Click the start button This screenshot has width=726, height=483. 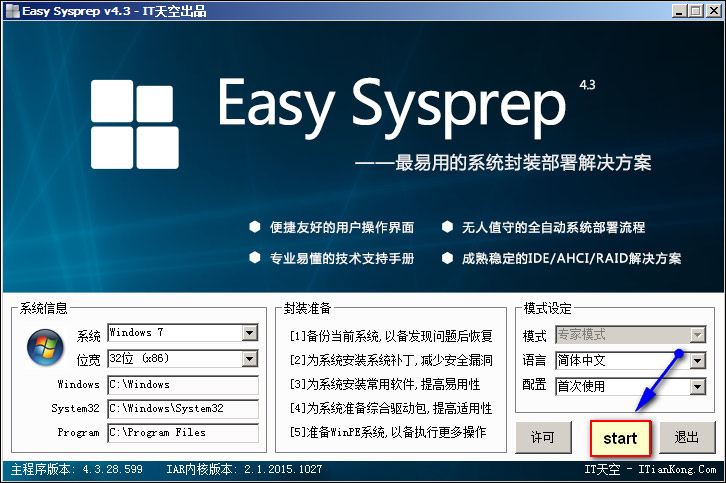[620, 438]
